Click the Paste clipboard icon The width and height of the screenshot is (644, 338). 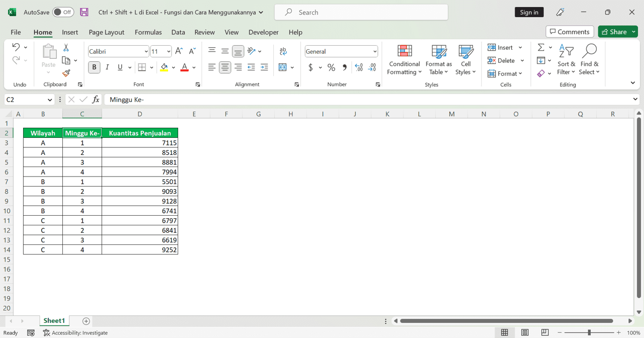(x=49, y=52)
